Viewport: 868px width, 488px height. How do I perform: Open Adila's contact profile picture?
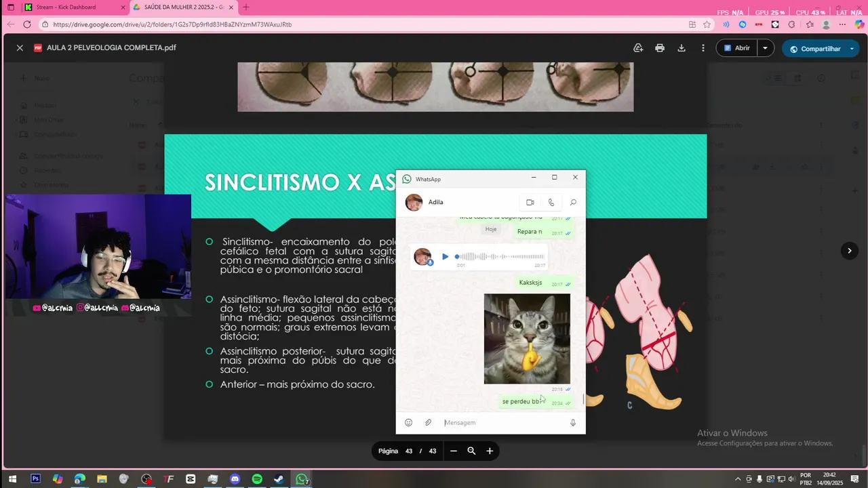tap(414, 202)
